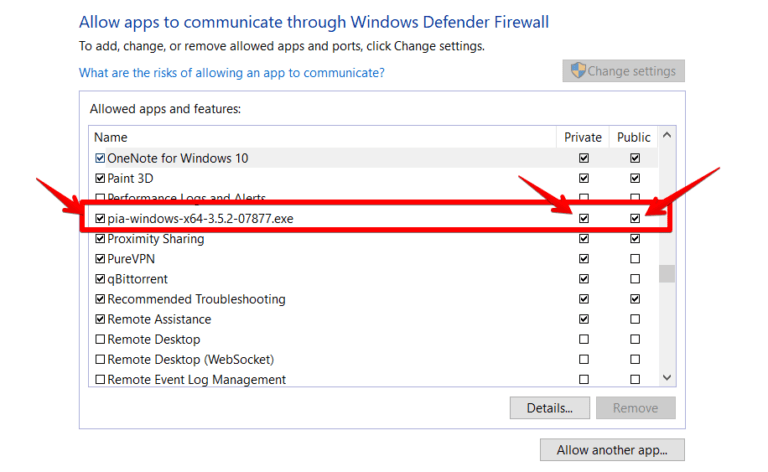
Task: Click the Public column header
Action: 634,137
